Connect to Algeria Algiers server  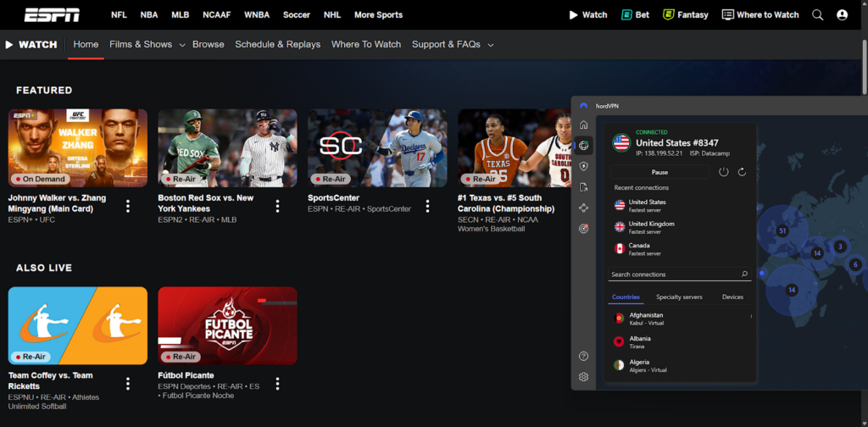pyautogui.click(x=680, y=365)
